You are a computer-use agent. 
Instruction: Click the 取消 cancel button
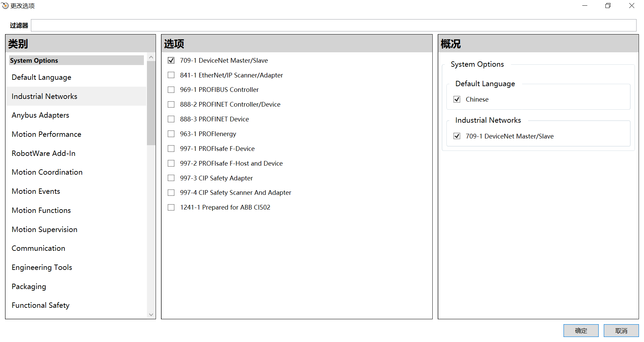pyautogui.click(x=621, y=331)
